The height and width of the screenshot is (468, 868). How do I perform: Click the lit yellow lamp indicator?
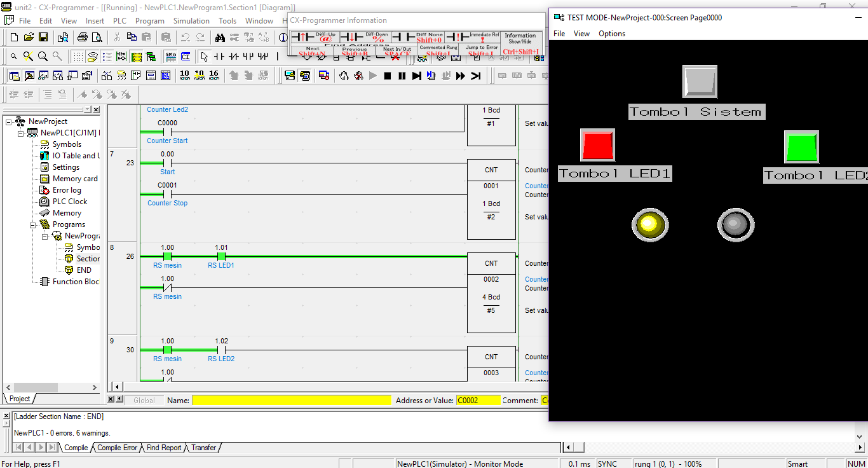tap(649, 224)
